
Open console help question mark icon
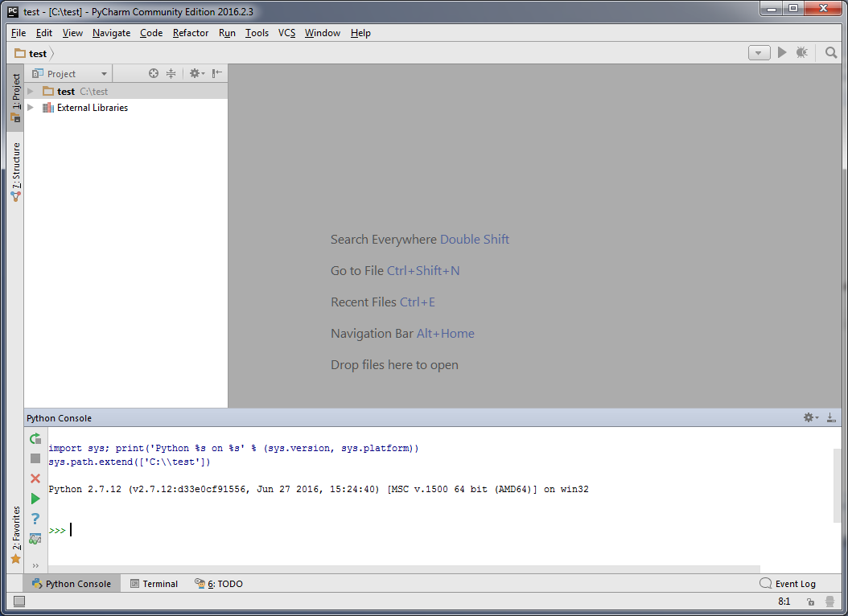pos(35,519)
